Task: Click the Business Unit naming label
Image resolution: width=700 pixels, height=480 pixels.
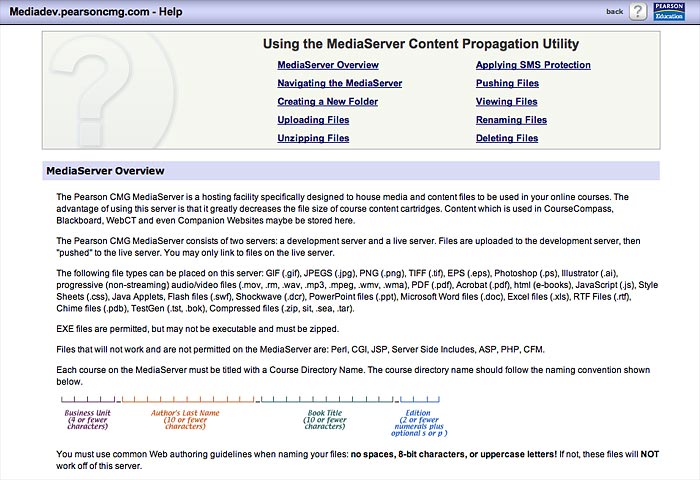Action: tap(88, 420)
